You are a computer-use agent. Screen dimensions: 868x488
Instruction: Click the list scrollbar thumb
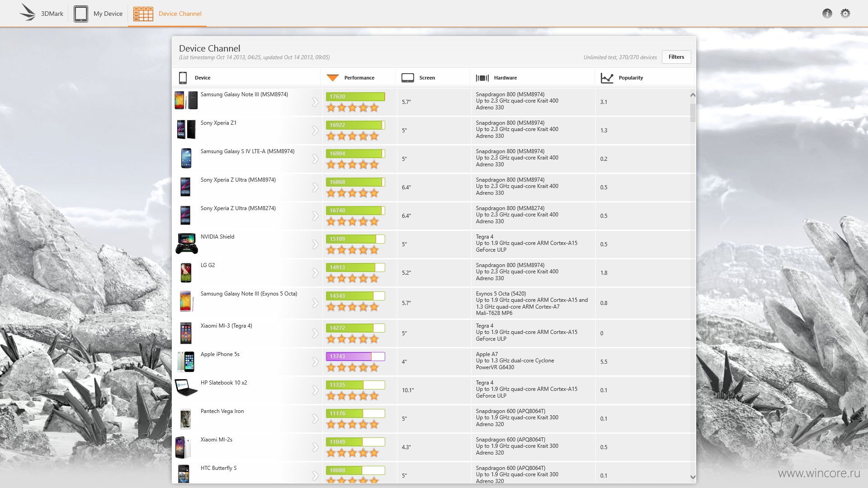(693, 113)
